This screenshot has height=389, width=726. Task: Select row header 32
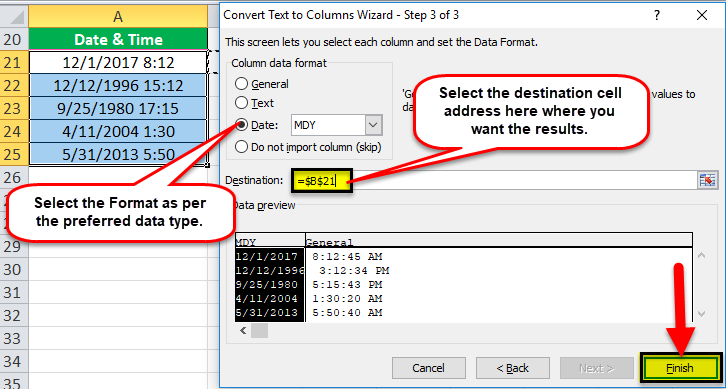click(14, 316)
